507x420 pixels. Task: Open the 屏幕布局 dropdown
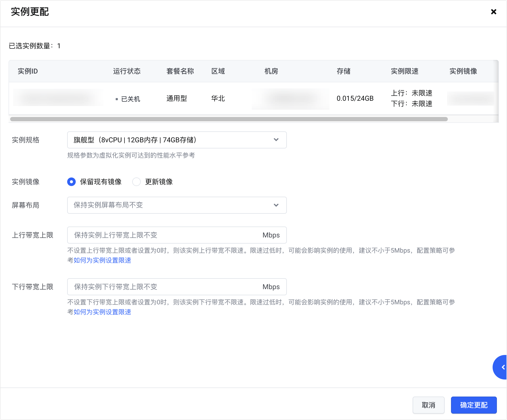coord(171,205)
